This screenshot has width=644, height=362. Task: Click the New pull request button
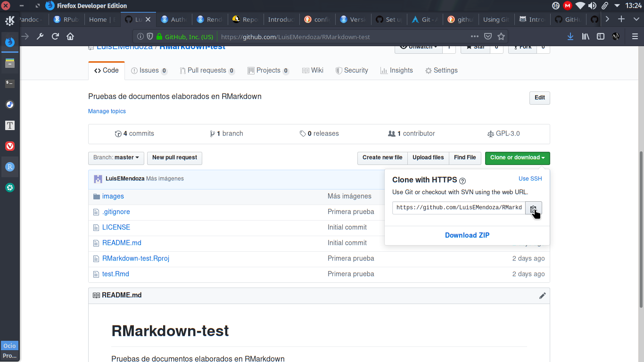[174, 158]
